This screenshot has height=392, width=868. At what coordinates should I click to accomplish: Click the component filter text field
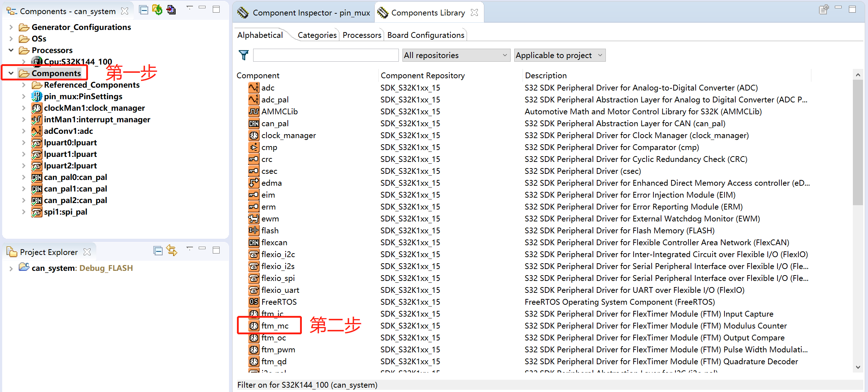(x=326, y=55)
